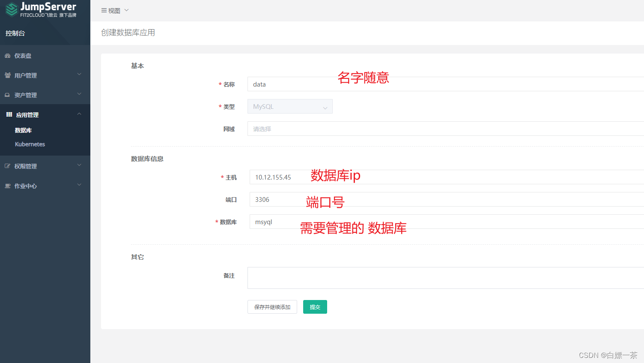Expand the 作业中心 menu chevron

(79, 185)
